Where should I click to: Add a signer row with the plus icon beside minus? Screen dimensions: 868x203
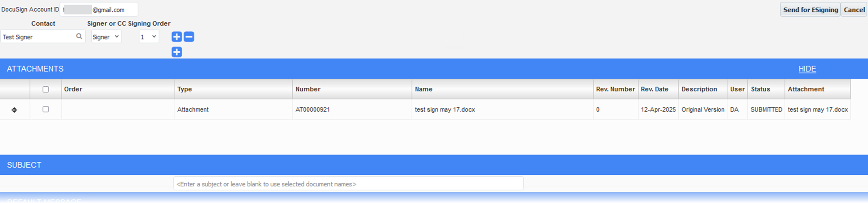coord(177,37)
